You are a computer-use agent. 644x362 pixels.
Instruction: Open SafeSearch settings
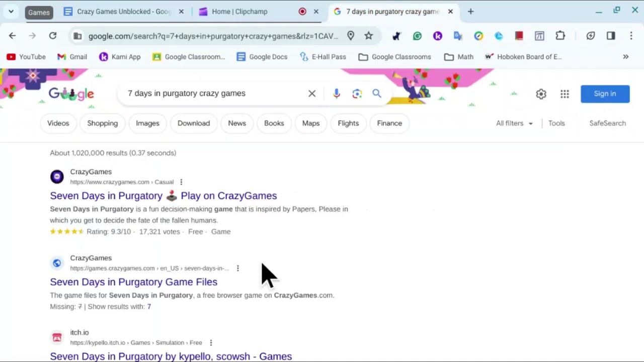608,123
